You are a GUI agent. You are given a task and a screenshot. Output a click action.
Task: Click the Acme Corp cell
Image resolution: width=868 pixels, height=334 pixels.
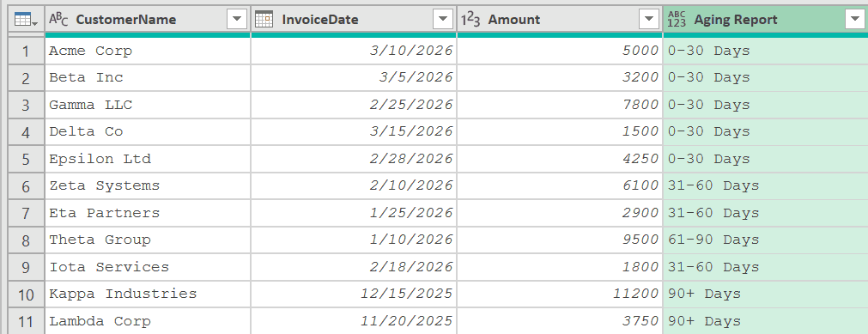[148, 51]
